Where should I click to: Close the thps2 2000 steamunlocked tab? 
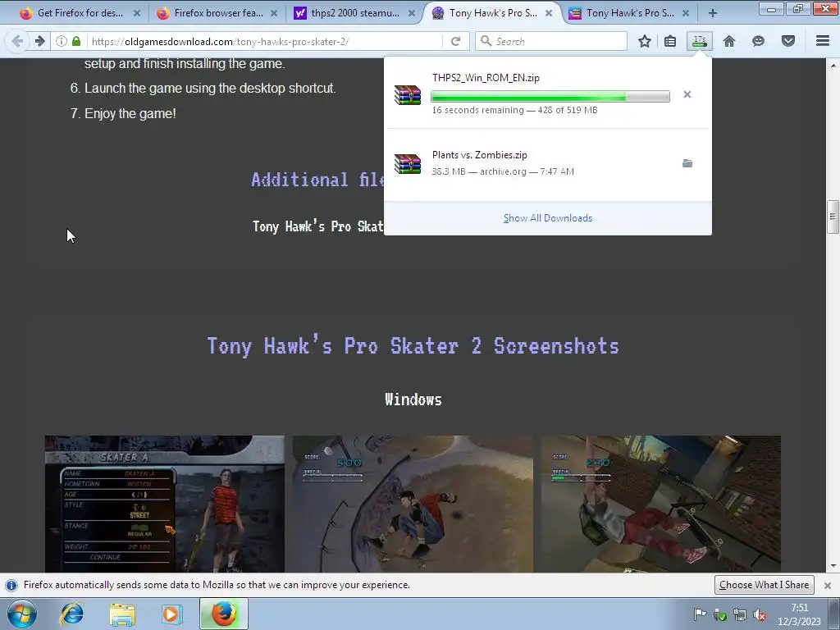[x=412, y=13]
